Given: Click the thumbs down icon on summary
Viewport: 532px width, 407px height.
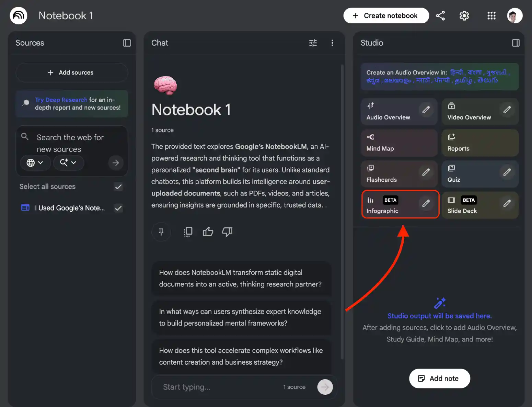Looking at the screenshot, I should click(x=227, y=232).
